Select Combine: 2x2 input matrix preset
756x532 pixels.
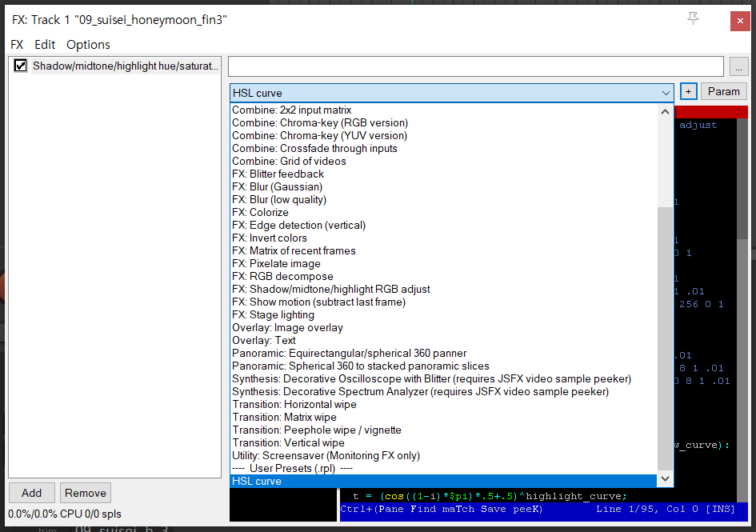443,110
